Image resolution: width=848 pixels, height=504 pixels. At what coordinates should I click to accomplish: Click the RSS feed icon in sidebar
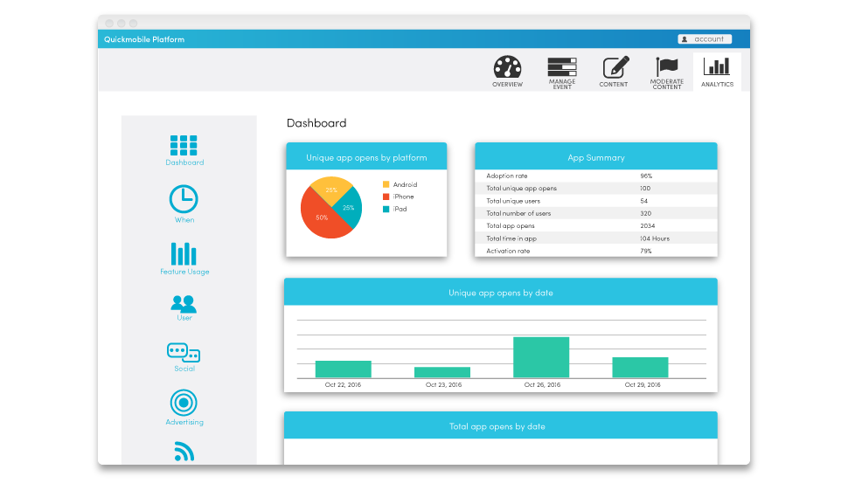point(184,452)
